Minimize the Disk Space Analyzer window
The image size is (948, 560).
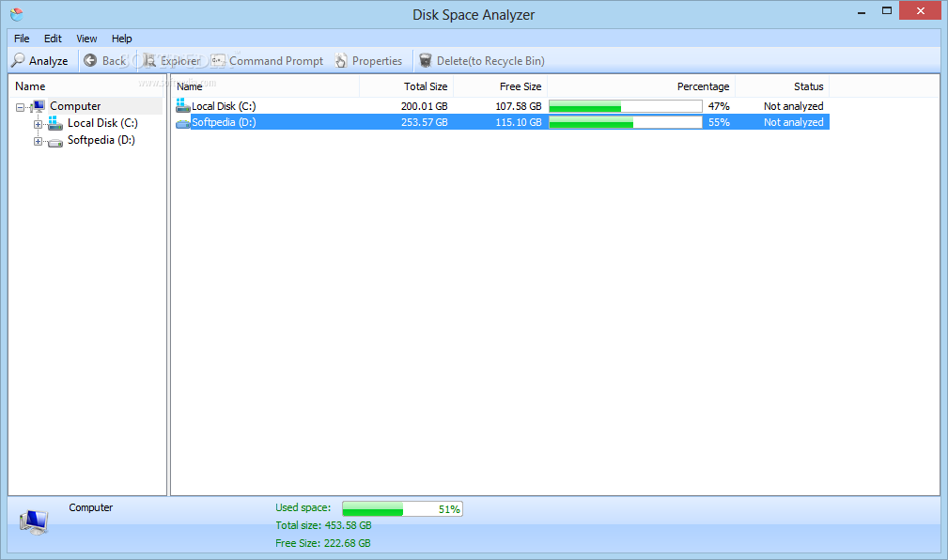pyautogui.click(x=862, y=11)
